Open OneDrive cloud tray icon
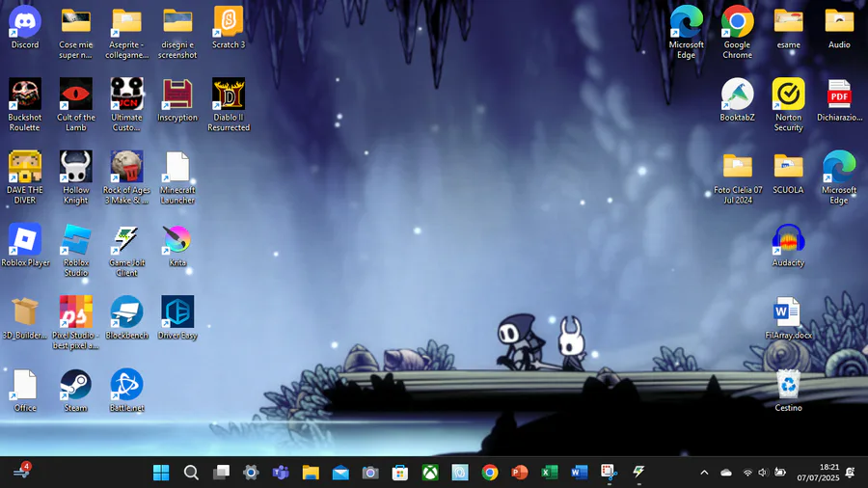The width and height of the screenshot is (868, 488). 726,473
